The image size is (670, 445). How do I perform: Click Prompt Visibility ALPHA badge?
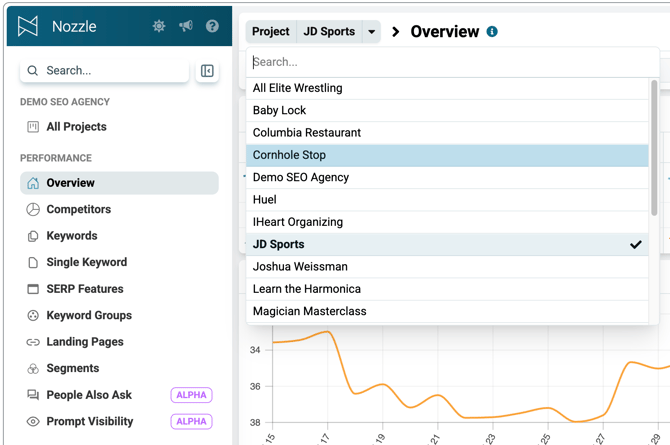pos(191,421)
